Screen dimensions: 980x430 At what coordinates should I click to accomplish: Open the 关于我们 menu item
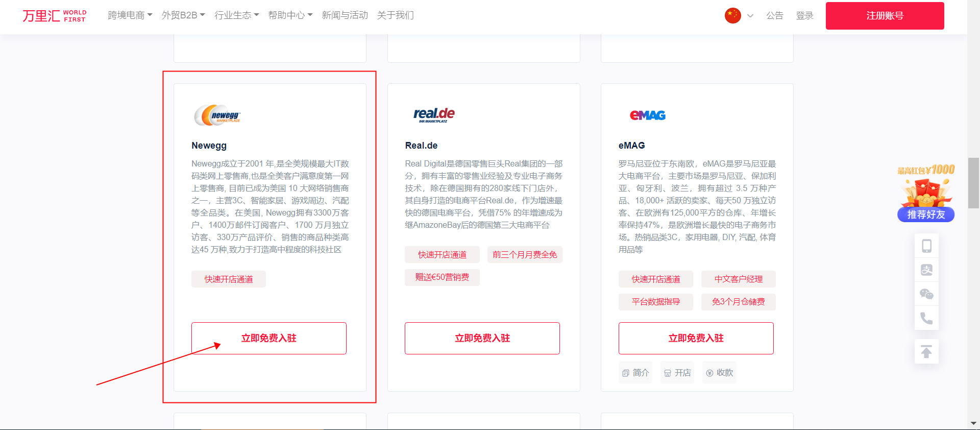(x=396, y=15)
